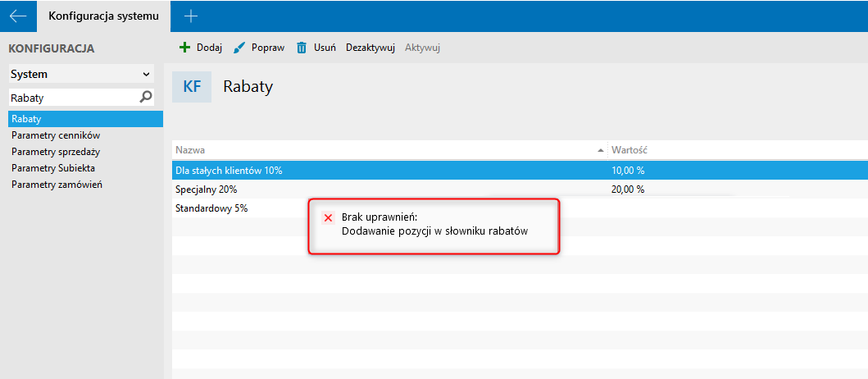The image size is (868, 379).
Task: Click the Usuń button label
Action: 325,48
